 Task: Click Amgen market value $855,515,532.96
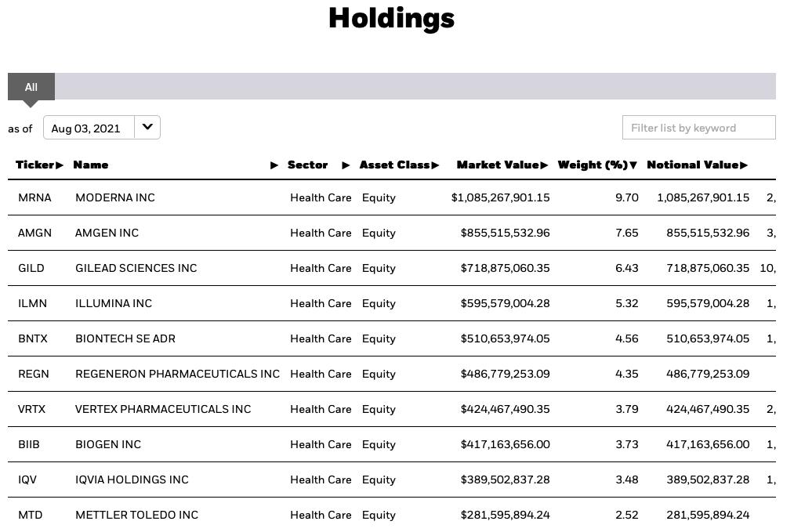[x=505, y=233]
